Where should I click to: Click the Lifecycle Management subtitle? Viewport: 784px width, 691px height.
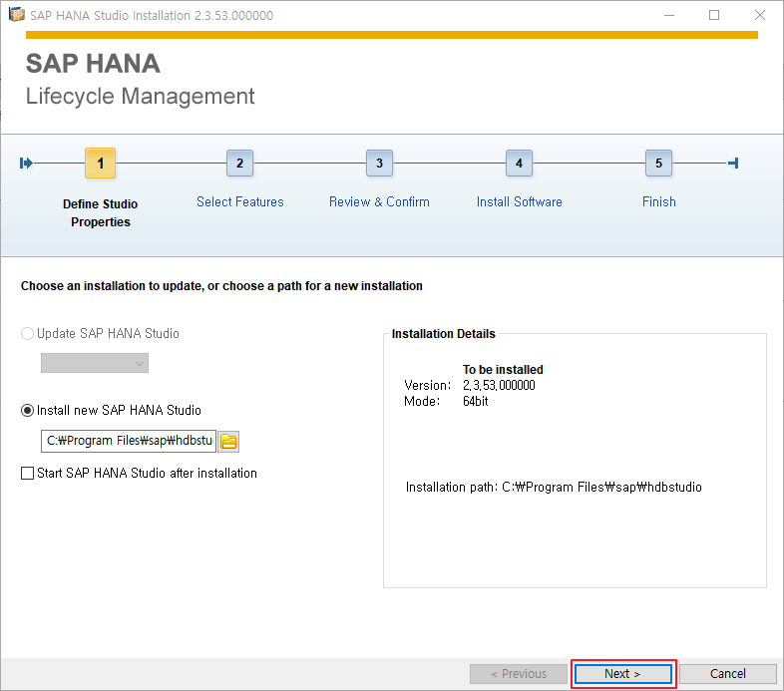tap(140, 96)
